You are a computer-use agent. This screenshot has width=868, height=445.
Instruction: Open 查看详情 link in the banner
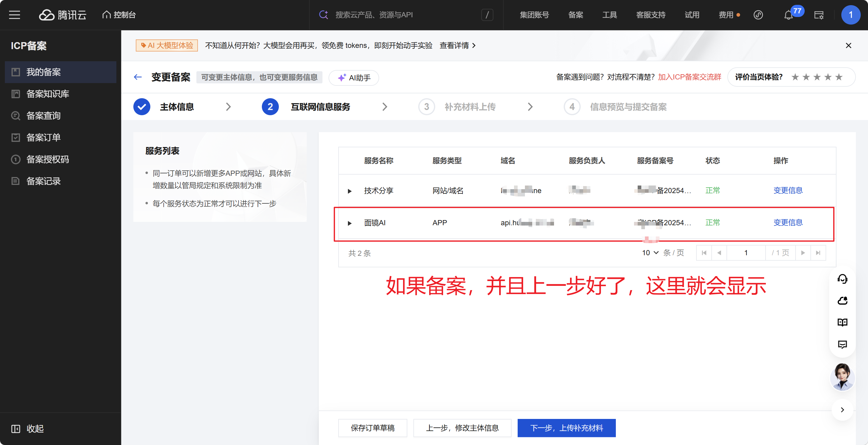click(458, 45)
